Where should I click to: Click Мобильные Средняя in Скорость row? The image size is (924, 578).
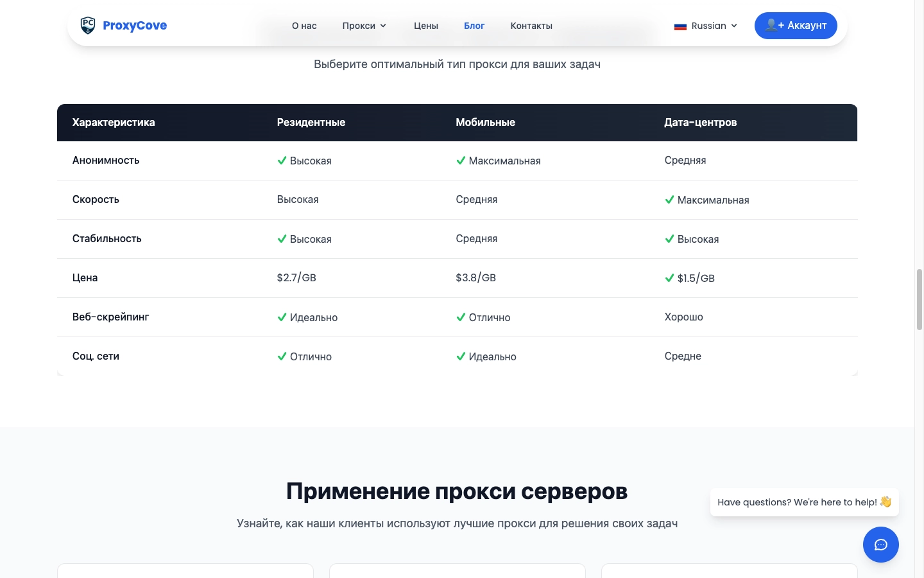tap(477, 199)
